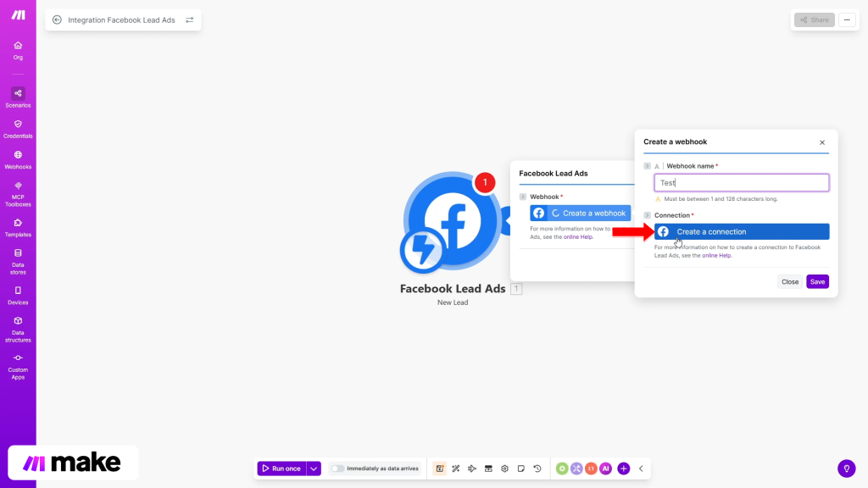Open Devices in the sidebar
This screenshot has height=488, width=868.
pyautogui.click(x=18, y=296)
